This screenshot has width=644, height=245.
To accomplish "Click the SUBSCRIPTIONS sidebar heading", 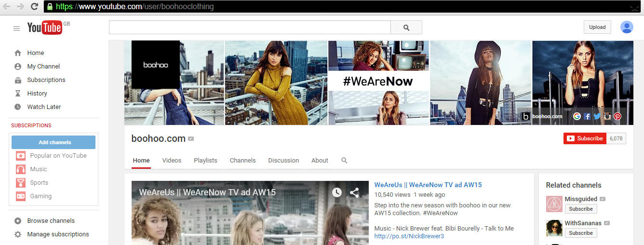I will coord(31,125).
